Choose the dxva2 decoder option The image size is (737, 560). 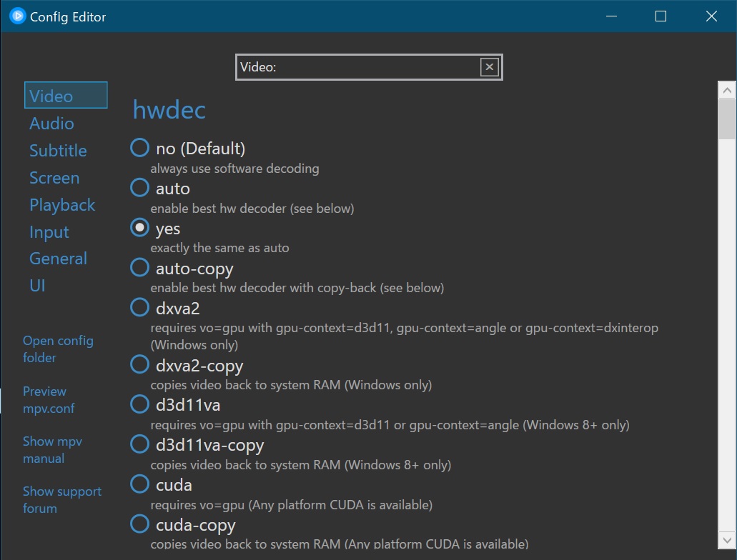click(x=139, y=307)
